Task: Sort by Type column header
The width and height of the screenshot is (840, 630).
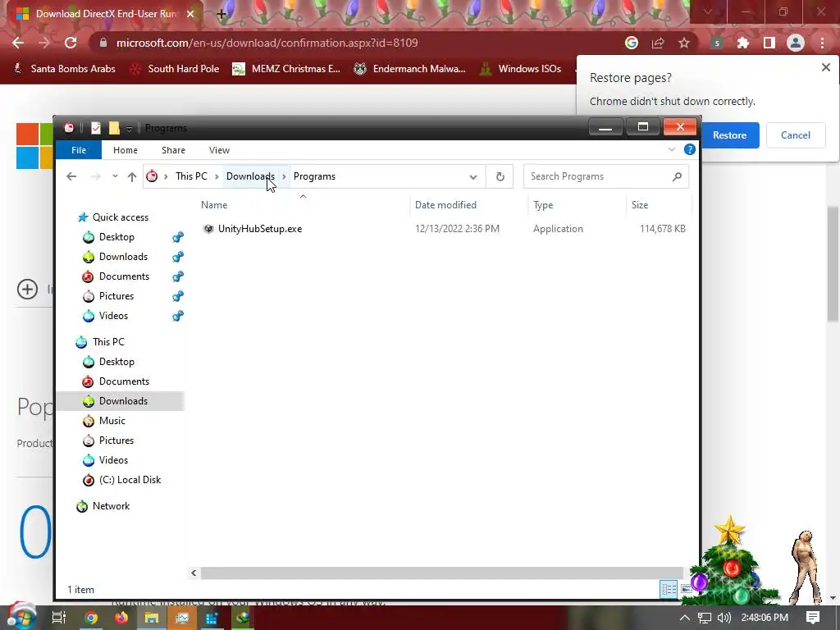Action: [543, 204]
